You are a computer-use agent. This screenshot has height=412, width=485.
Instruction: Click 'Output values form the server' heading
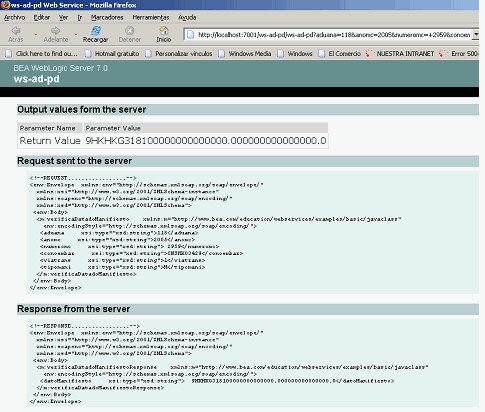click(x=82, y=110)
